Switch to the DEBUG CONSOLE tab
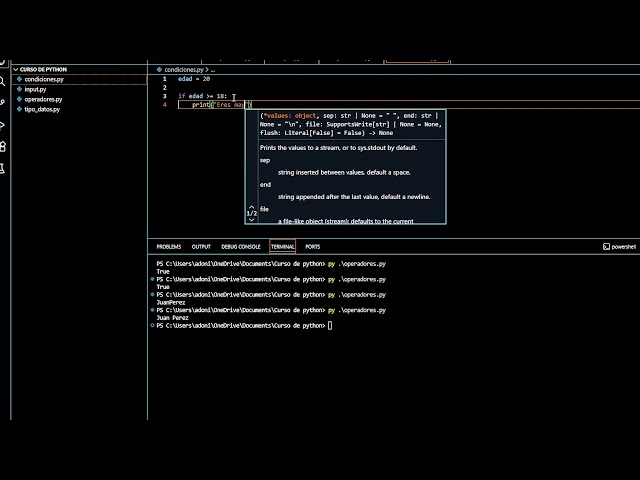This screenshot has width=640, height=480. (x=241, y=247)
